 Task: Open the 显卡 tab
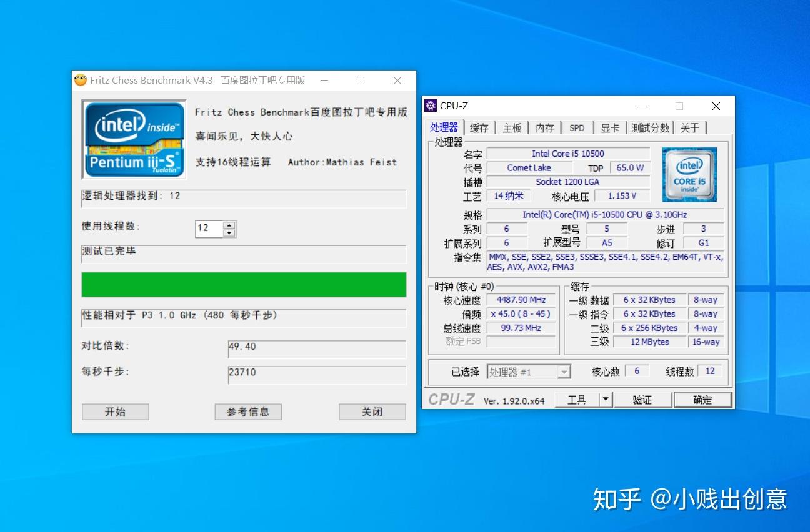click(x=610, y=128)
